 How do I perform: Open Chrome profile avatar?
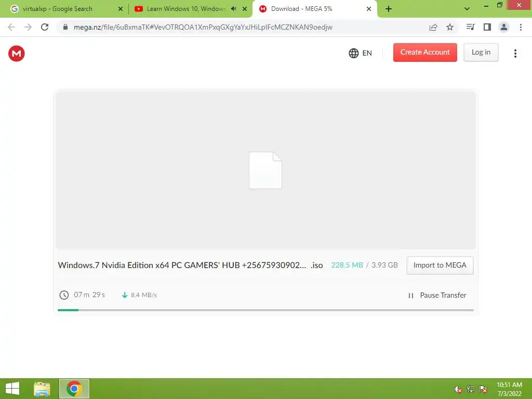coord(504,27)
